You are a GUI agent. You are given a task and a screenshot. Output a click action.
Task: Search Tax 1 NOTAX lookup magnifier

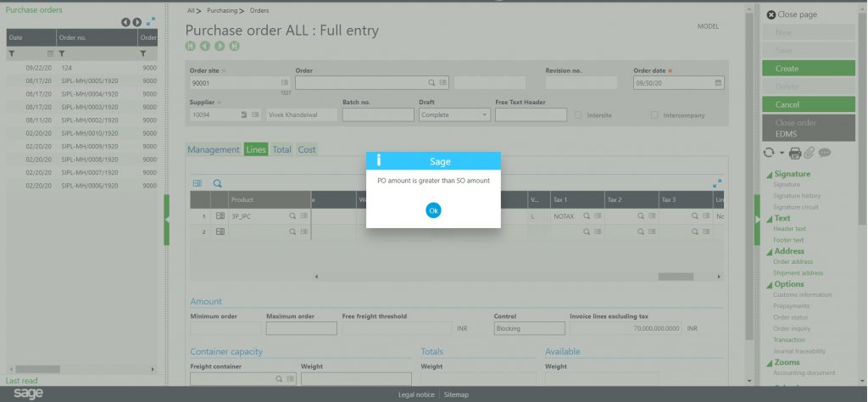coord(587,216)
